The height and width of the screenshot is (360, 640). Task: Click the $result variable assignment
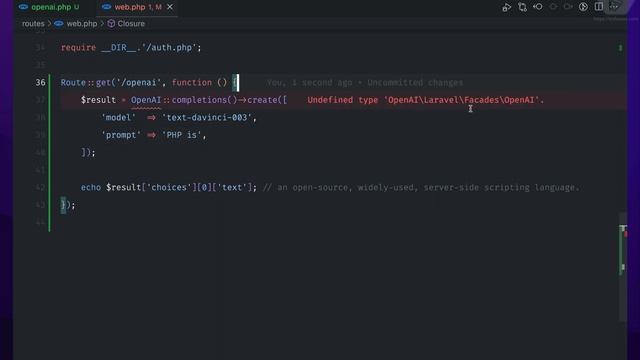(98, 100)
